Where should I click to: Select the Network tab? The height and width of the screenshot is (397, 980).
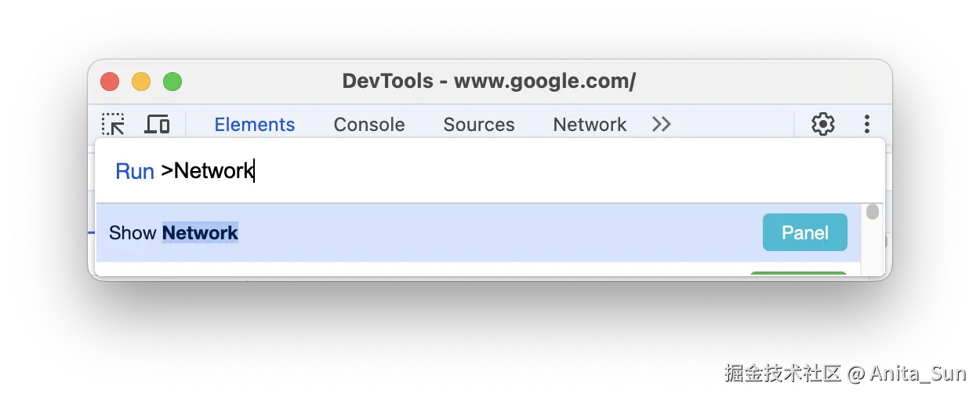(x=590, y=124)
